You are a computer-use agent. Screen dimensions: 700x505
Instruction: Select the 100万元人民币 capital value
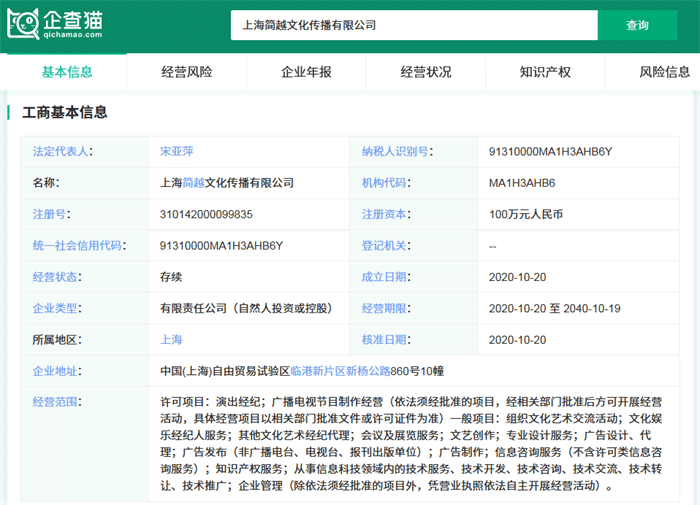click(526, 214)
